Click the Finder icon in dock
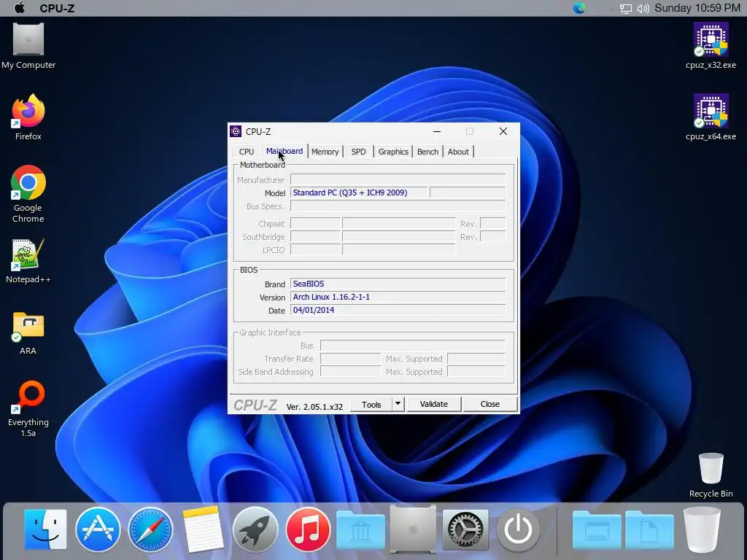The image size is (747, 560). coord(45,529)
